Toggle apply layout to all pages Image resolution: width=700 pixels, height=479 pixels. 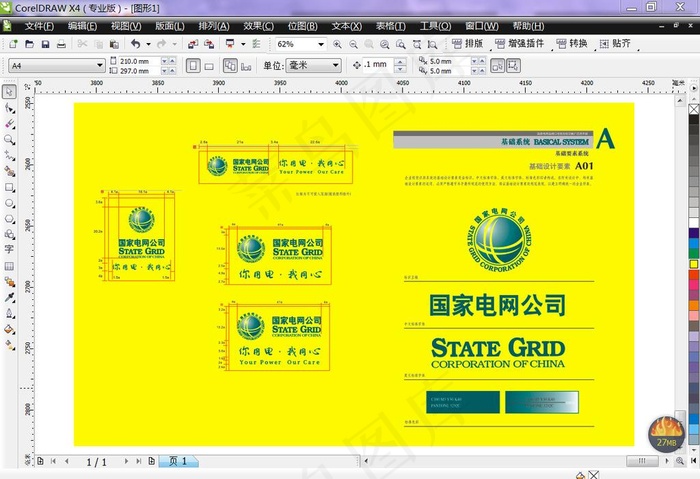230,66
